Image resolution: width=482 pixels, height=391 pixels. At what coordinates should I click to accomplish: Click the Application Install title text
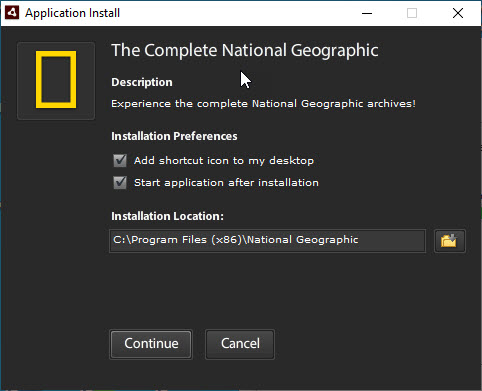[72, 13]
